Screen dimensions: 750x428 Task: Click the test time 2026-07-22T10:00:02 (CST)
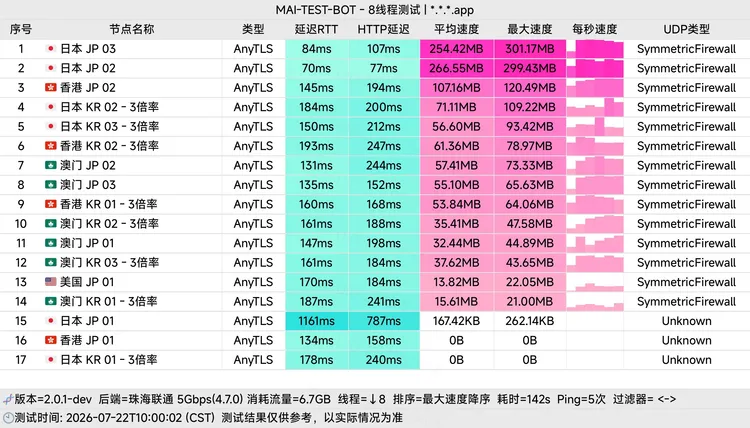tap(141, 417)
